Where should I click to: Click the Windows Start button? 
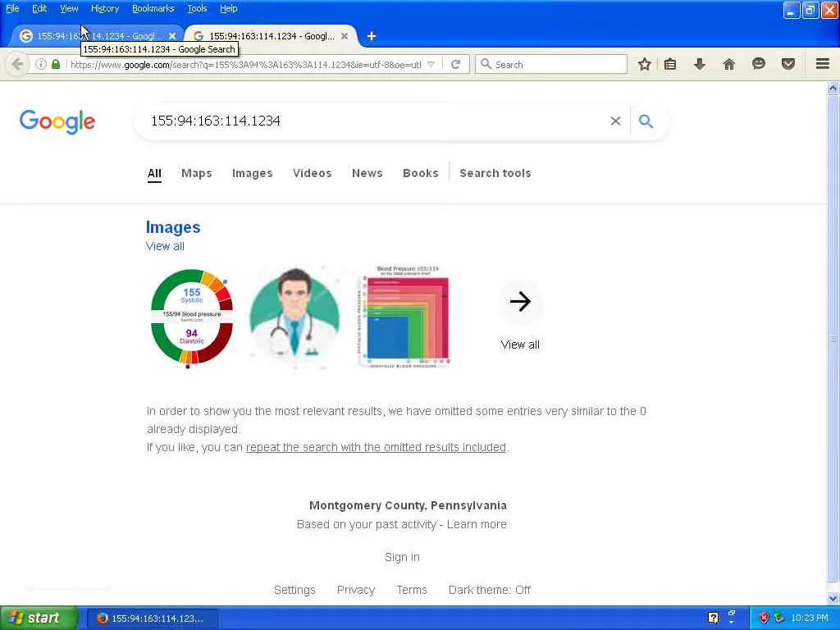click(39, 618)
